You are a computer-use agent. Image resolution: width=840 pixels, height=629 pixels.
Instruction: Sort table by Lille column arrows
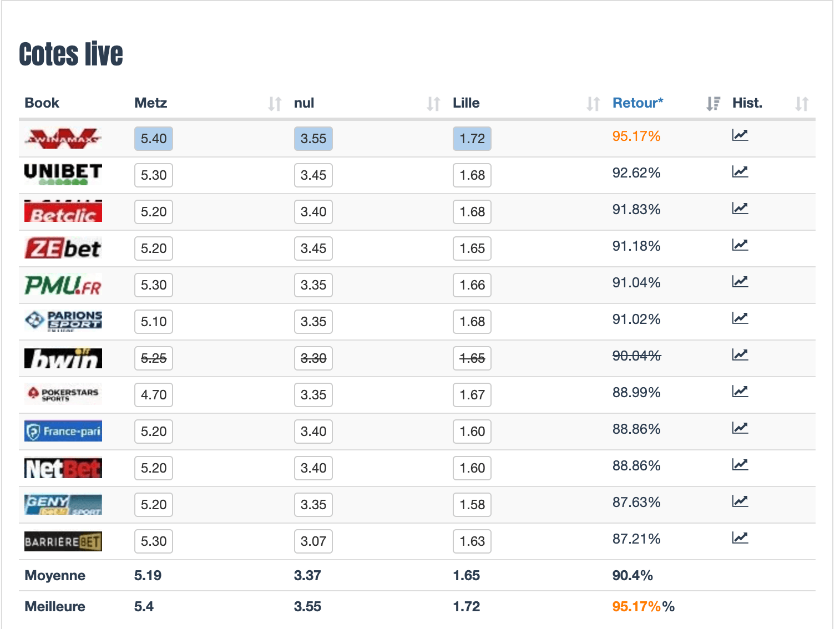[593, 104]
